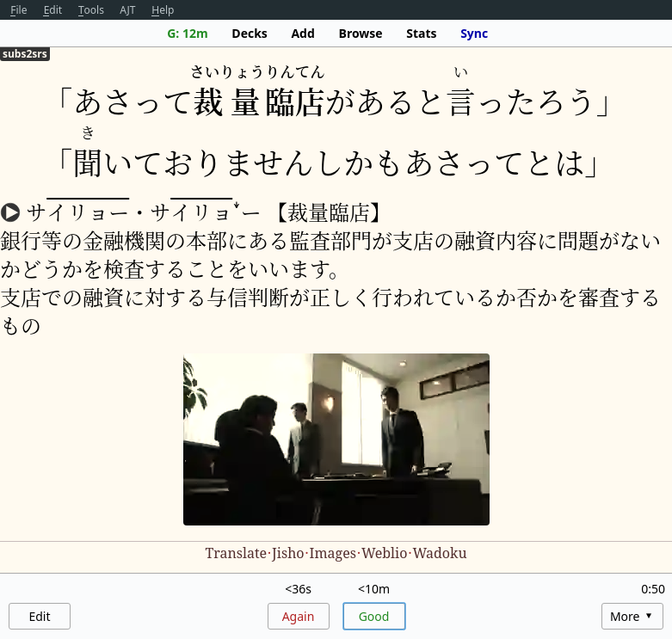The width and height of the screenshot is (672, 639).
Task: Open the File menu
Action: pyautogui.click(x=18, y=10)
